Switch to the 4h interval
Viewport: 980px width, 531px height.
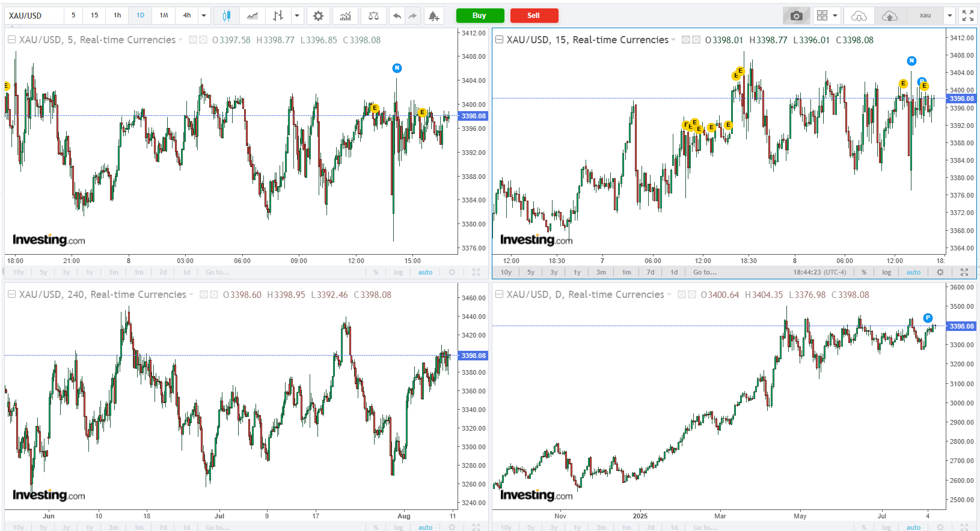(x=187, y=16)
